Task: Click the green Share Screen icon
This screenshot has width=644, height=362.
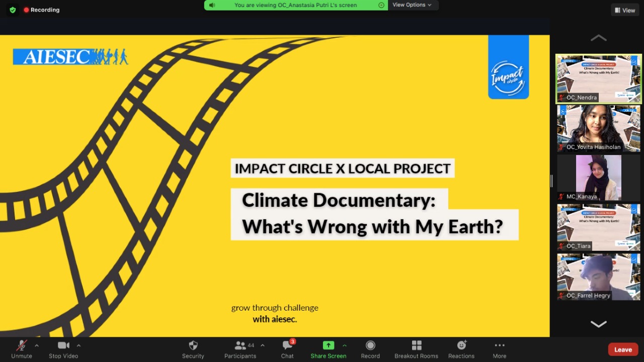Action: [328, 345]
